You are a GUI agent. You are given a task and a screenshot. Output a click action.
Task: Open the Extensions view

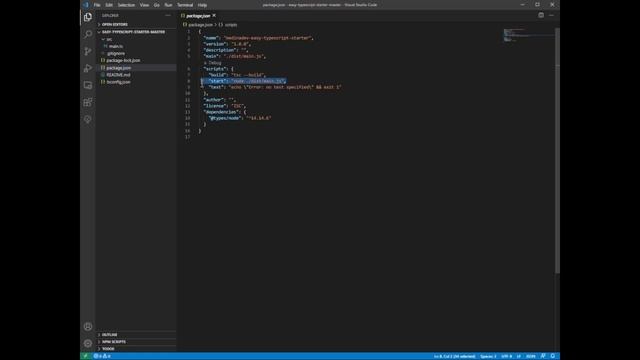[88, 102]
